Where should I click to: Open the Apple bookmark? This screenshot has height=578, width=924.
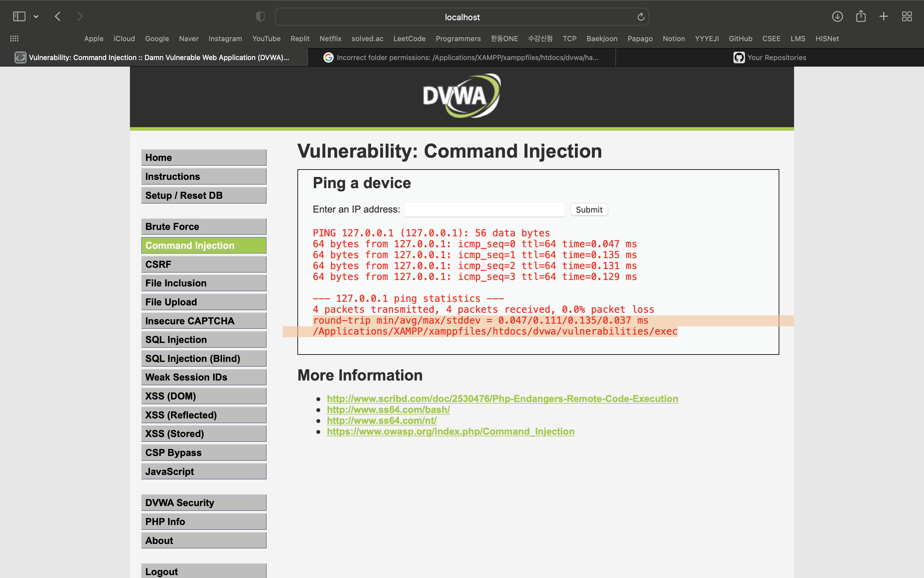94,39
